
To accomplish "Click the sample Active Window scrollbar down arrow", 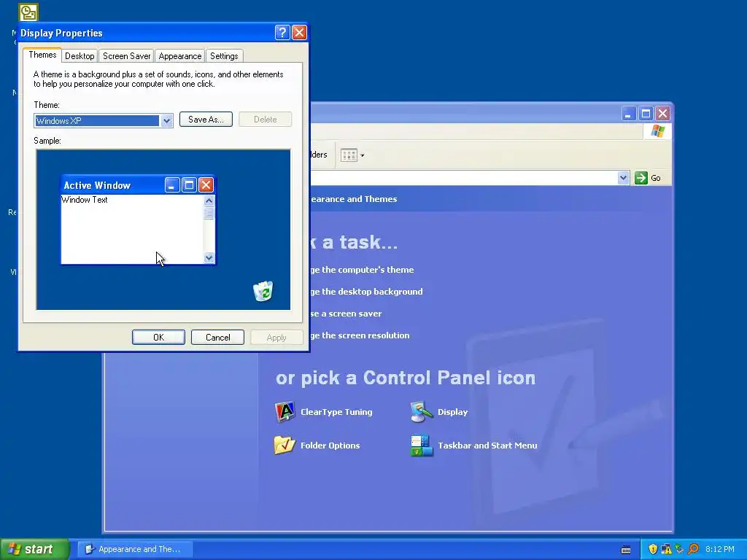I will click(x=209, y=257).
